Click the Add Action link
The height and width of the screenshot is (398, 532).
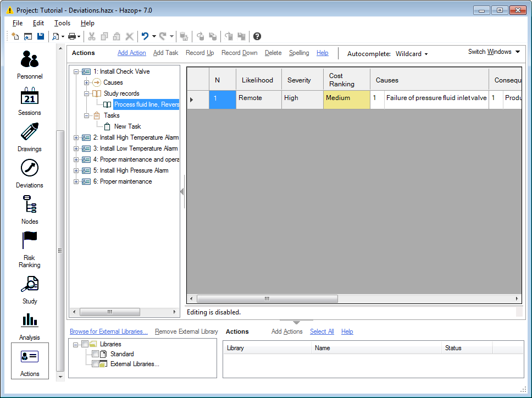[132, 53]
